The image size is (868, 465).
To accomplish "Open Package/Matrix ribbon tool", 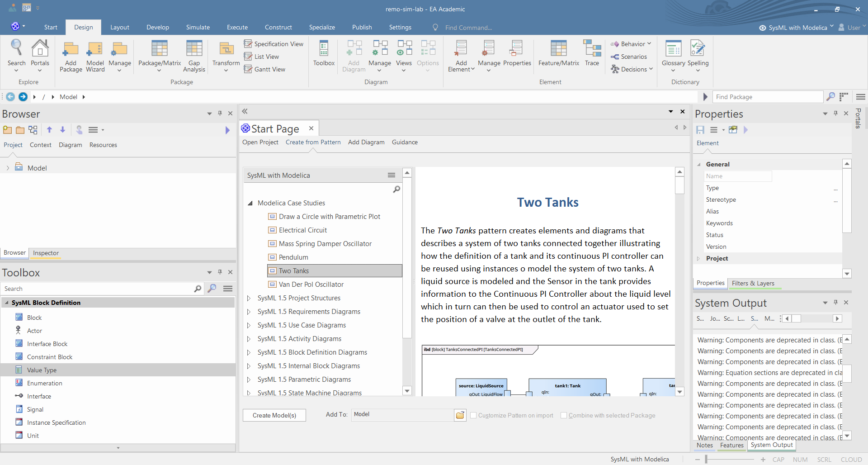I will 159,55.
